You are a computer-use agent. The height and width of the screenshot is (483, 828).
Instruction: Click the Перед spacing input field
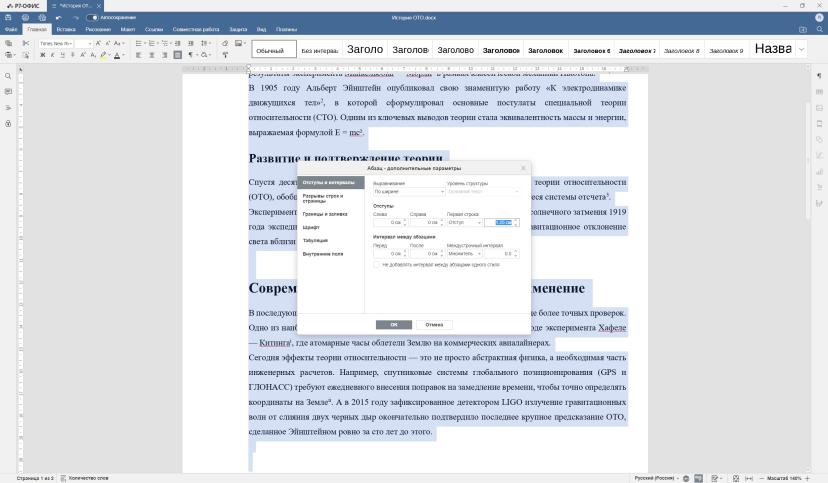[390, 254]
